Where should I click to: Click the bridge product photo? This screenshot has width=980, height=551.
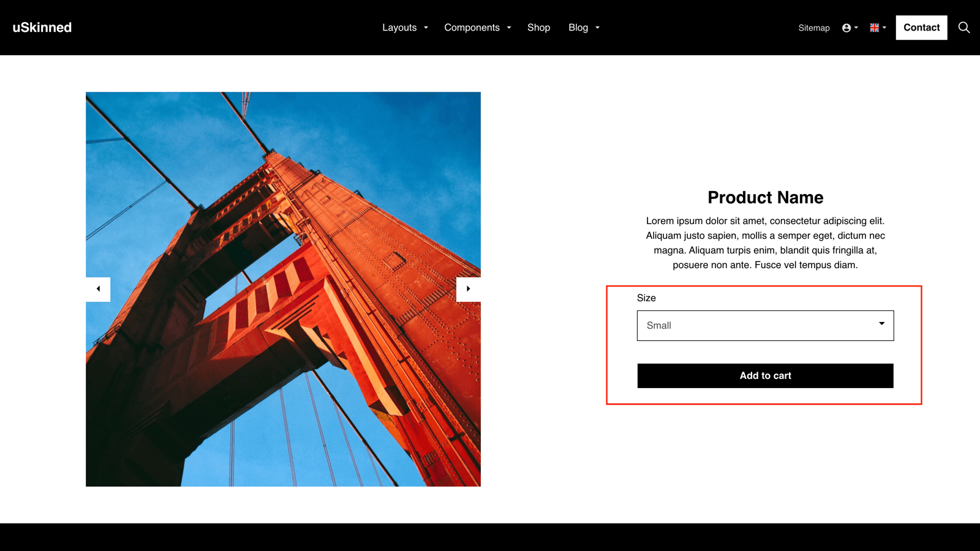[x=283, y=288]
